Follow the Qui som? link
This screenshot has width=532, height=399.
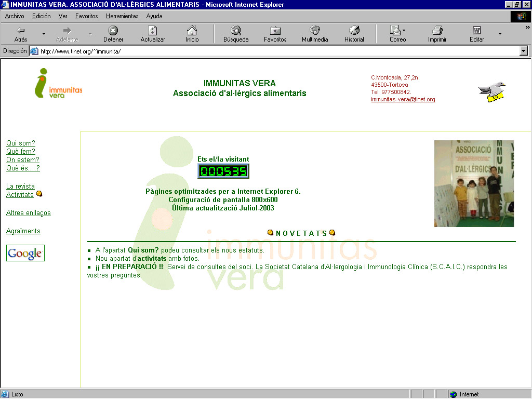tap(21, 143)
